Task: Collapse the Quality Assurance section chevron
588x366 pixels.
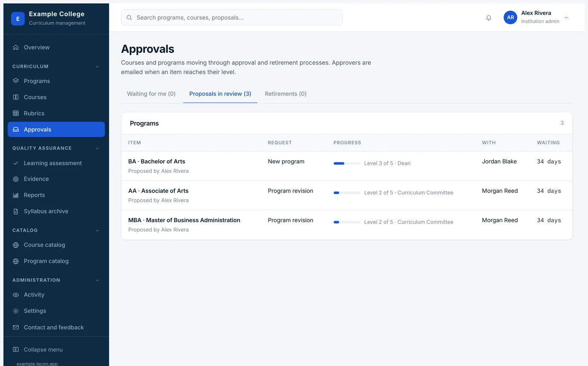Action: pyautogui.click(x=97, y=149)
